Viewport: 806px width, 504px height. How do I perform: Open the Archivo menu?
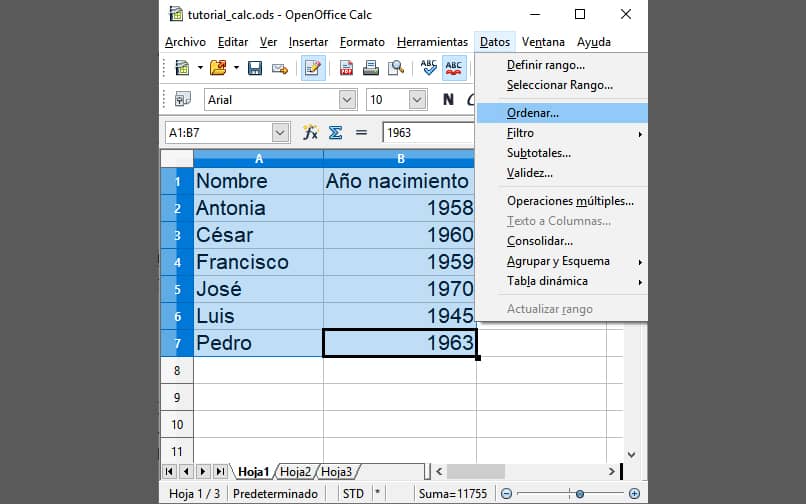[x=186, y=42]
